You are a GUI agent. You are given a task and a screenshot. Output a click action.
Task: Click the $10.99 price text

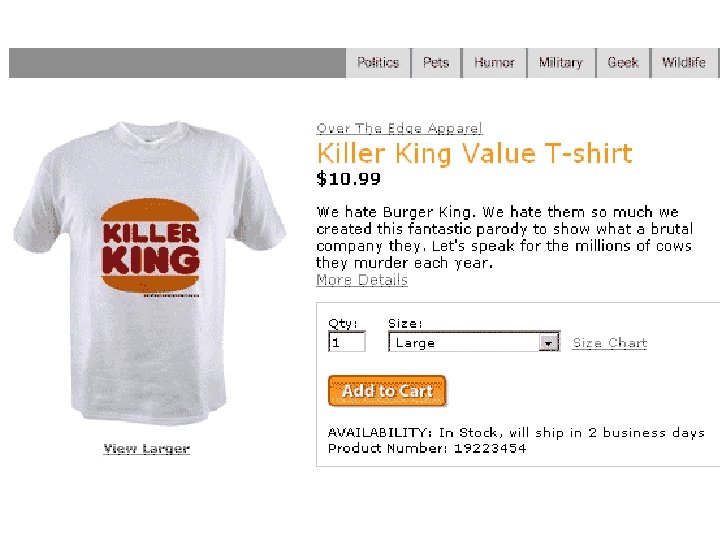click(x=349, y=178)
